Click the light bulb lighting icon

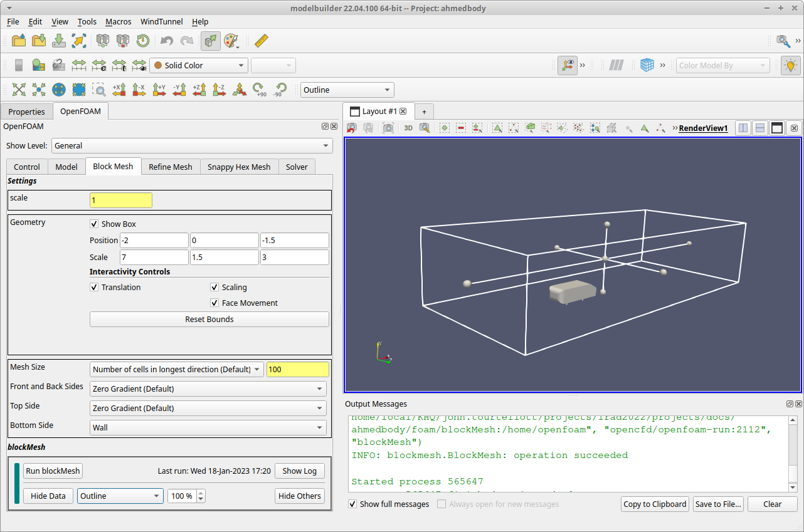[791, 65]
